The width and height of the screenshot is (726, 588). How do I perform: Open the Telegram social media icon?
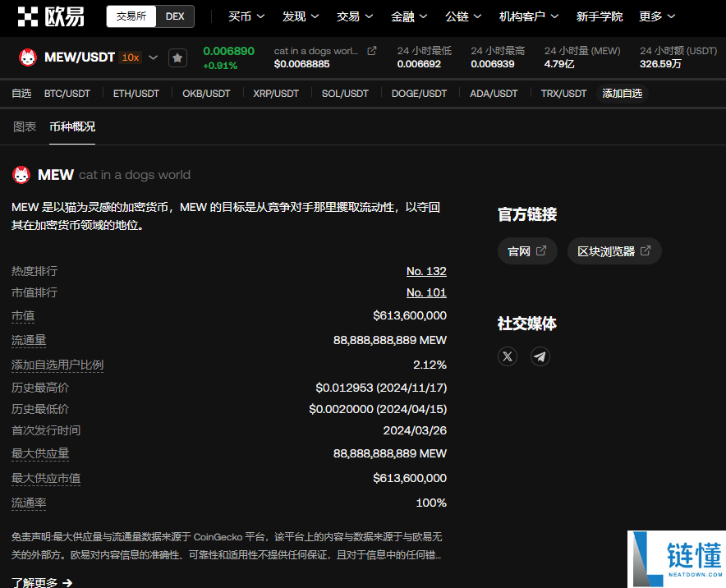(x=540, y=356)
